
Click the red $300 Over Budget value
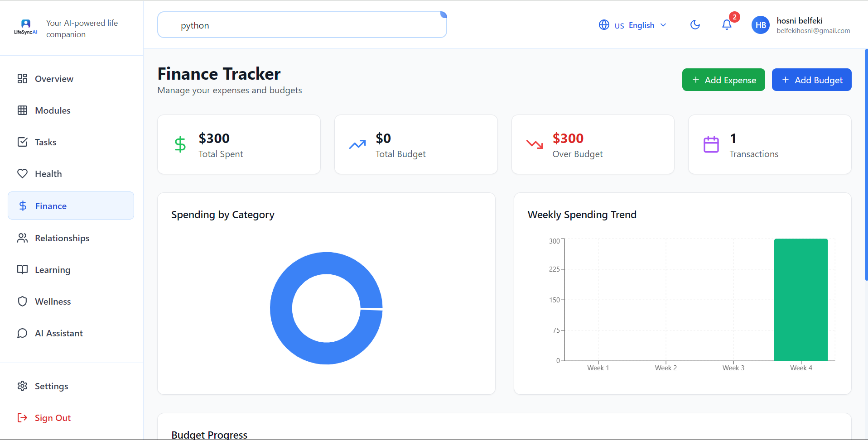568,138
